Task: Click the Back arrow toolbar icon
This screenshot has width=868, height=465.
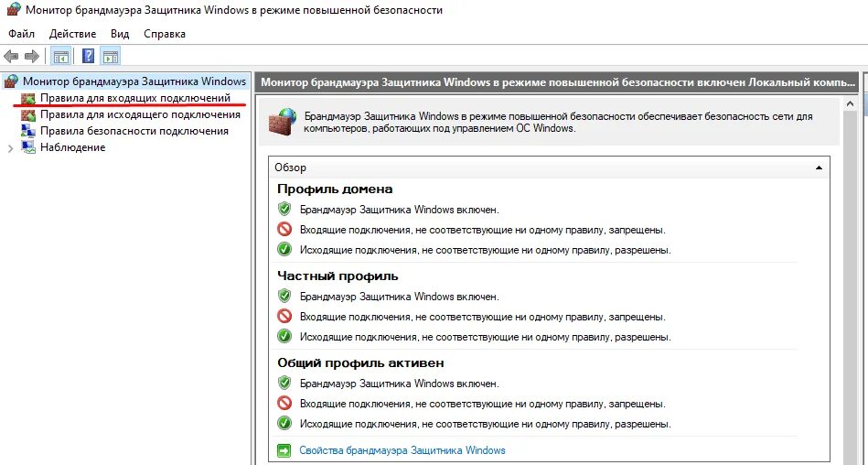Action: 11,56
